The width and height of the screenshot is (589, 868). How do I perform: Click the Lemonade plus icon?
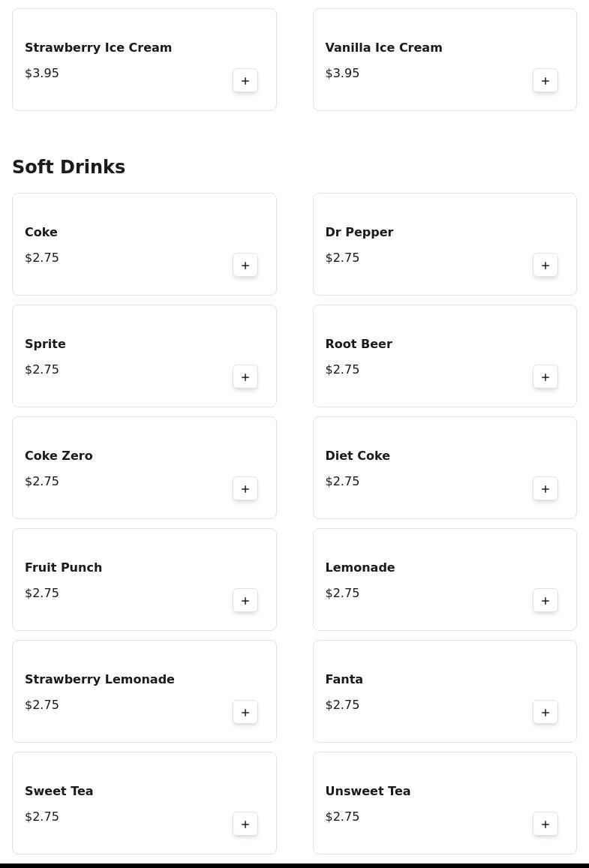click(x=545, y=601)
